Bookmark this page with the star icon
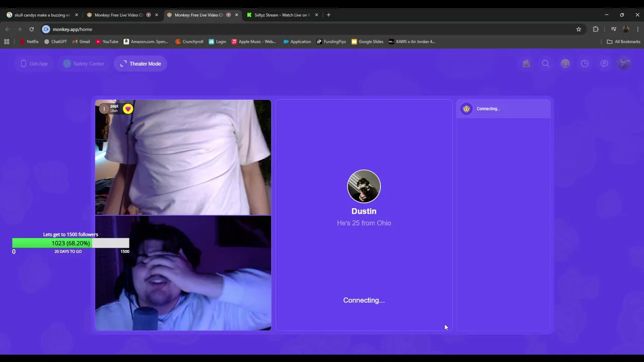This screenshot has width=644, height=362. pyautogui.click(x=579, y=29)
